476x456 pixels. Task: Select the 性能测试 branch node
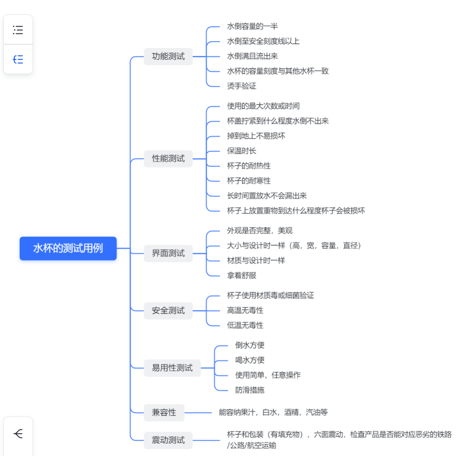pos(168,159)
